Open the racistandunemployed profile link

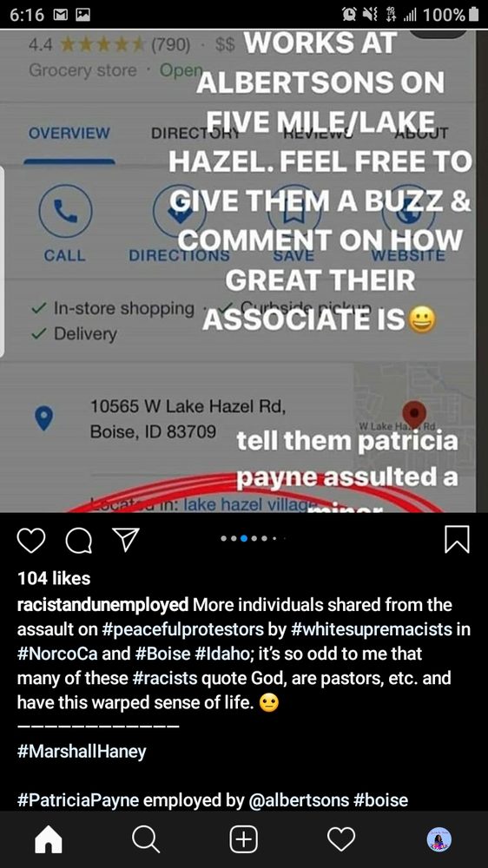(x=103, y=604)
